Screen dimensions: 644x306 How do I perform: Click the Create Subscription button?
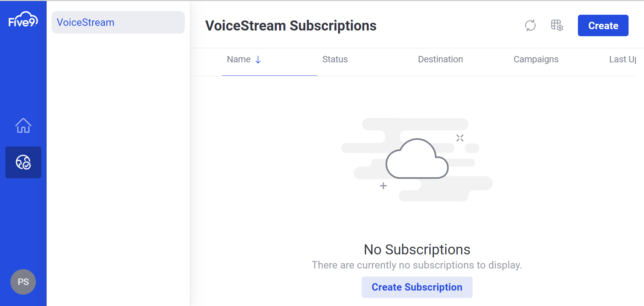click(417, 287)
